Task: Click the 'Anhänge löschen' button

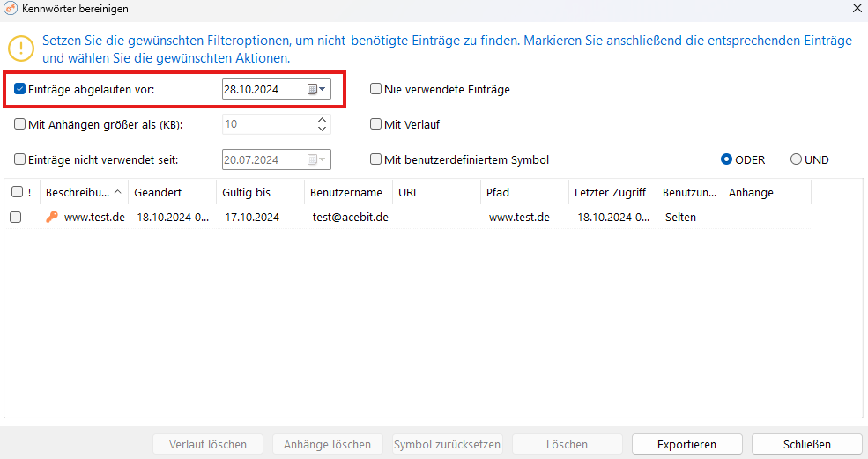Action: (x=328, y=444)
